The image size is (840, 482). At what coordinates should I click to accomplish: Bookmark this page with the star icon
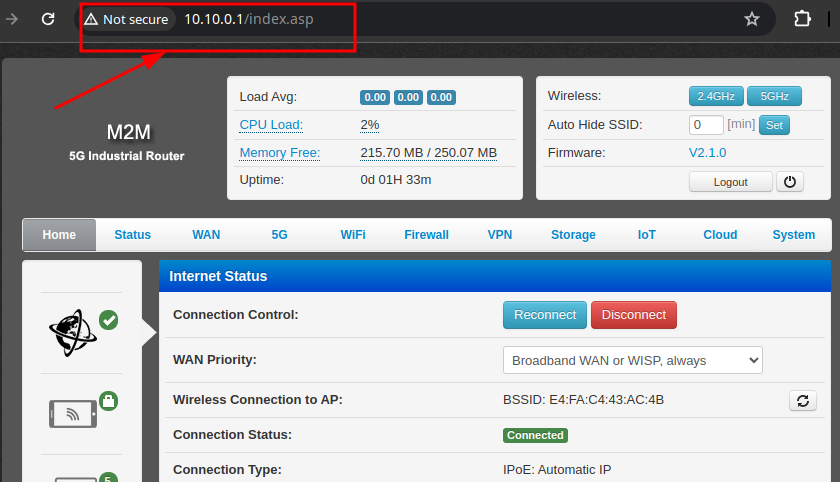[752, 19]
